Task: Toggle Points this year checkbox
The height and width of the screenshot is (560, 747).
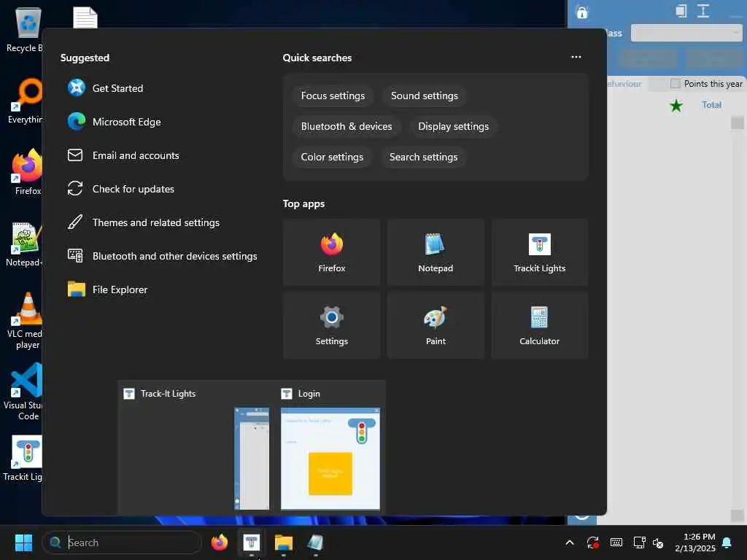Action: (675, 84)
